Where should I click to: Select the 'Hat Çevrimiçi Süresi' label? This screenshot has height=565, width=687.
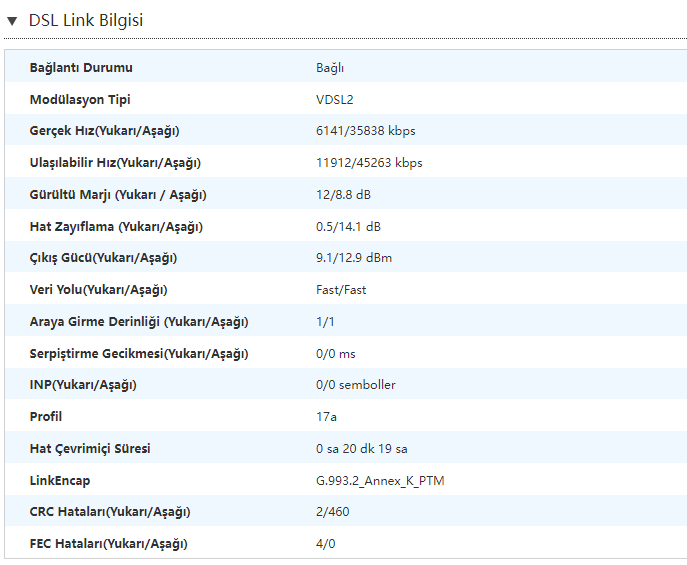[x=90, y=449]
